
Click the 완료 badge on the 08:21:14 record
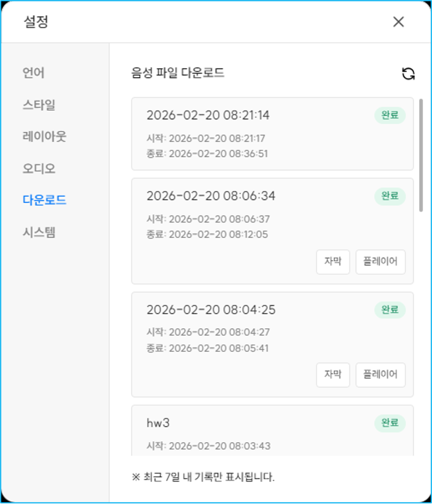[390, 116]
